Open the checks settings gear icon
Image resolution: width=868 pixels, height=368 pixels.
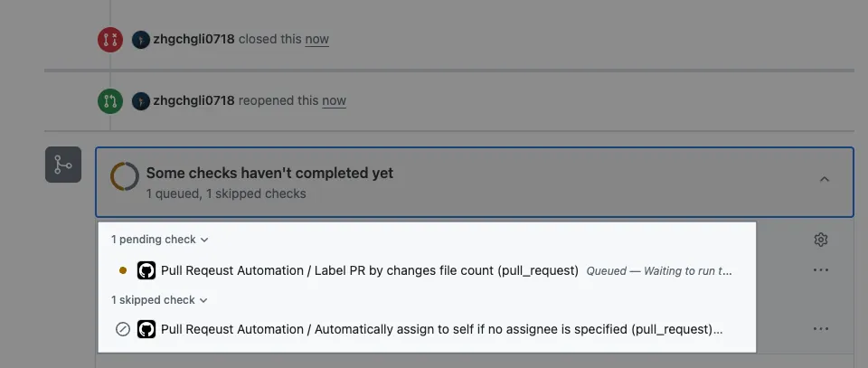pos(821,240)
